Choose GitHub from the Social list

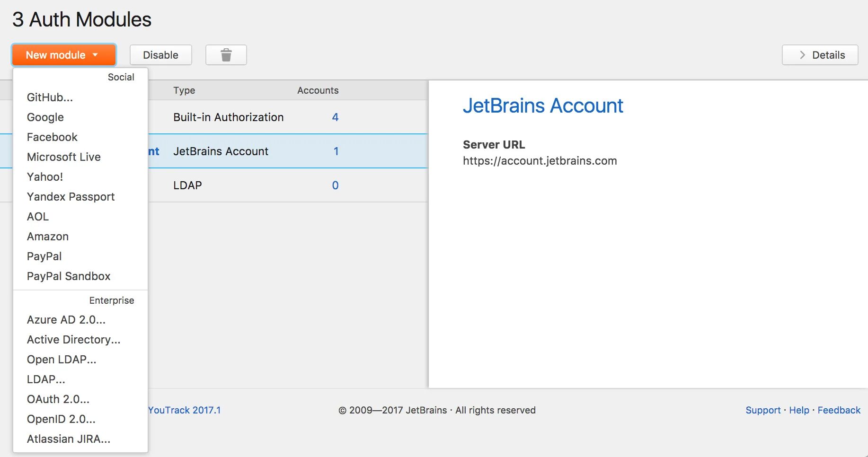(50, 97)
